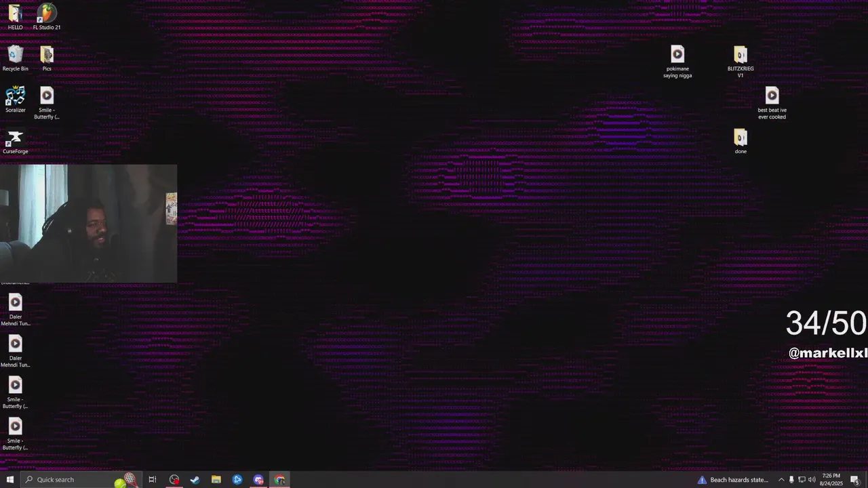Select the CurseForge desktop shortcut
Screen dimensions: 868x488
pos(15,141)
